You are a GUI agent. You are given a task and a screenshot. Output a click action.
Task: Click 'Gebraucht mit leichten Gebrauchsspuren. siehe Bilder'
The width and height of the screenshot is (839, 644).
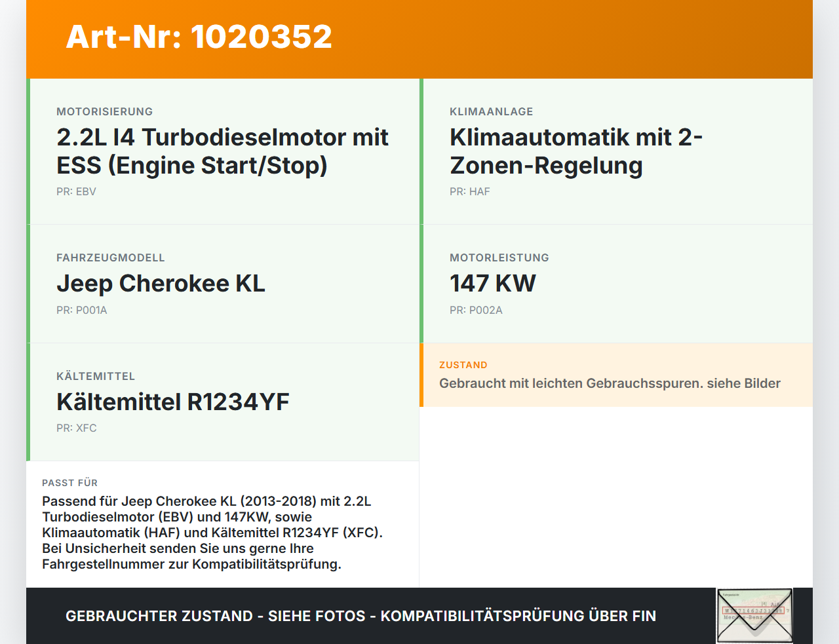pos(610,383)
